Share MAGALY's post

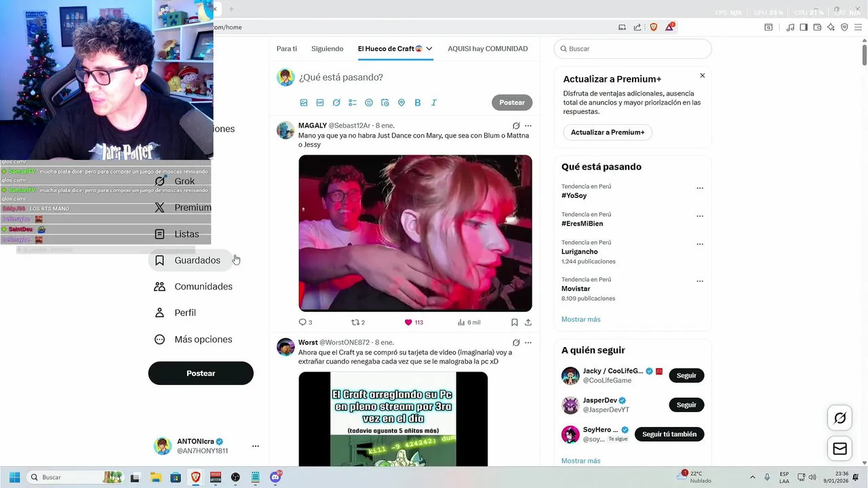528,322
